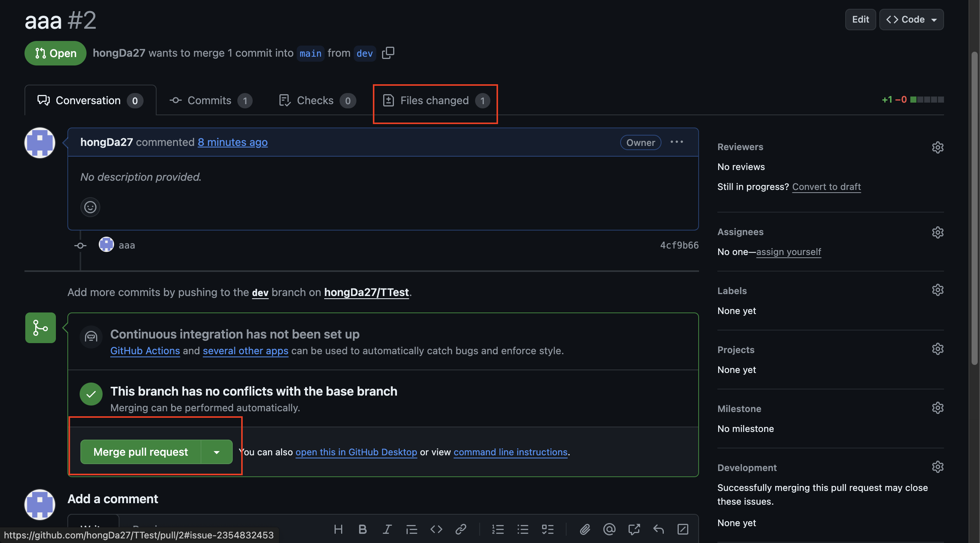Click the main branch label
980x543 pixels.
point(310,53)
